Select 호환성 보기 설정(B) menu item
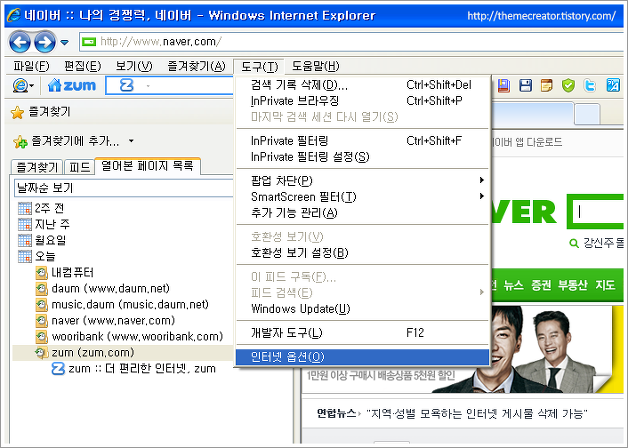 pos(362,253)
